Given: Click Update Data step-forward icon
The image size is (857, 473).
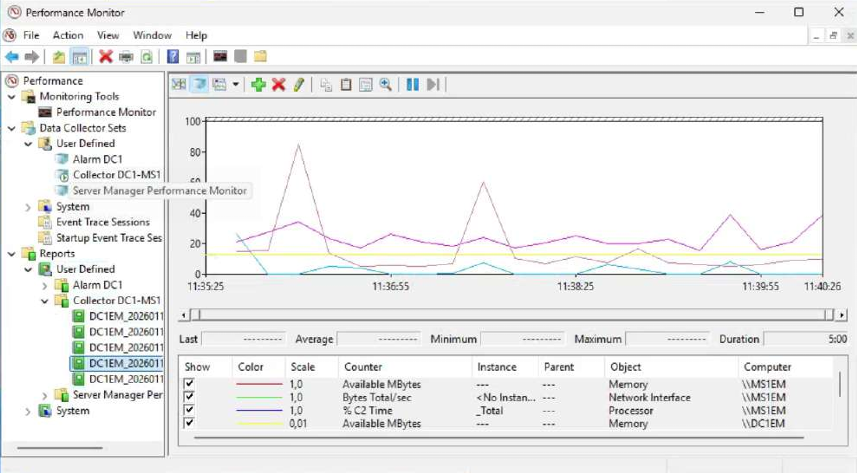Looking at the screenshot, I should [x=433, y=84].
